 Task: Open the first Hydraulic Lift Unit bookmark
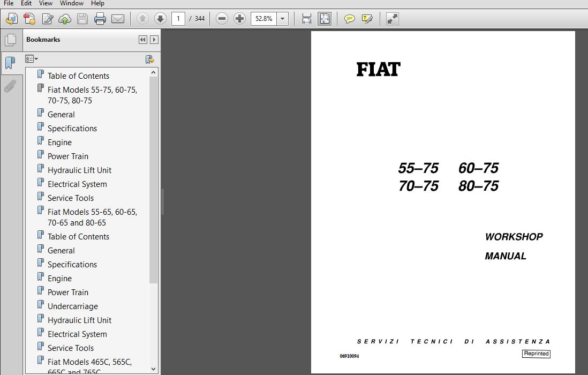[x=79, y=170]
